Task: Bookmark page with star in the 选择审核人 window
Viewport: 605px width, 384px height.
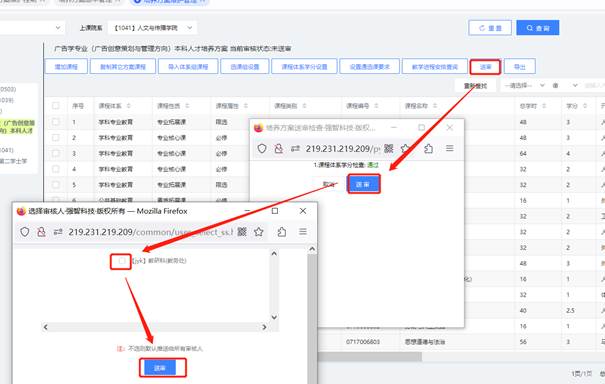Action: (x=259, y=232)
